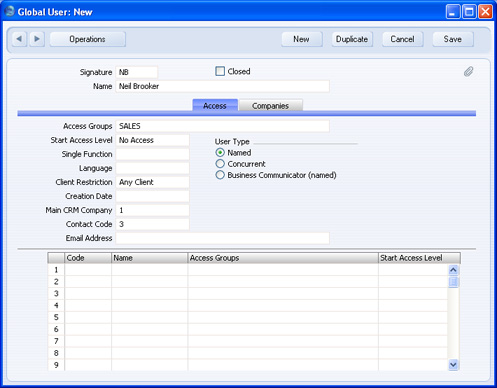The image size is (497, 388).
Task: Go to the next record arrow
Action: point(37,39)
